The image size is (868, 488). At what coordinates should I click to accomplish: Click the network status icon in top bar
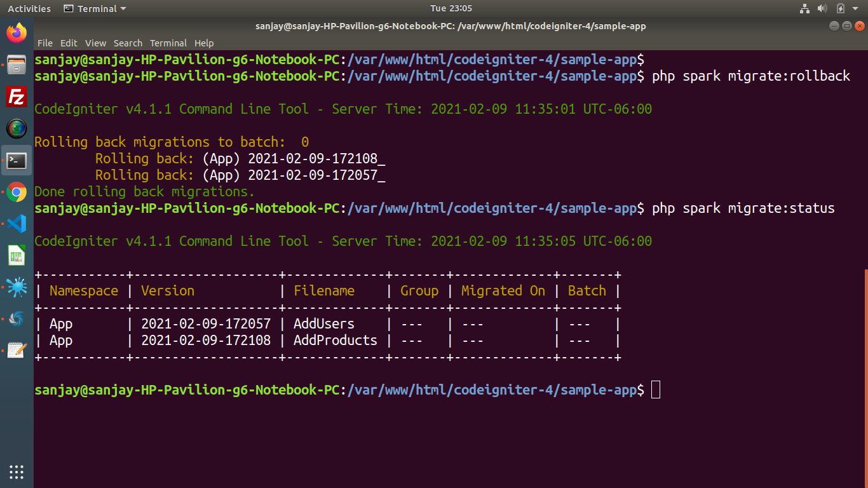[x=804, y=8]
